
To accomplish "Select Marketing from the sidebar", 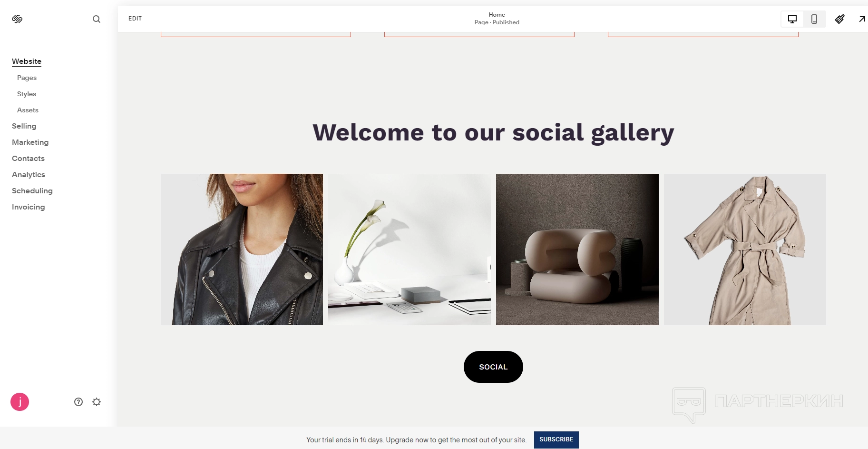I will pos(30,142).
